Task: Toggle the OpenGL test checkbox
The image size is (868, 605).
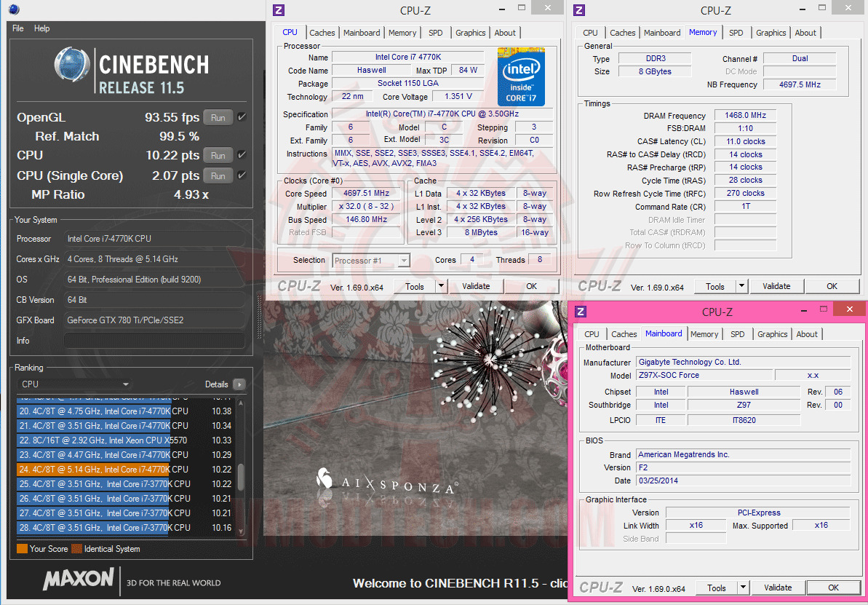Action: (x=242, y=117)
